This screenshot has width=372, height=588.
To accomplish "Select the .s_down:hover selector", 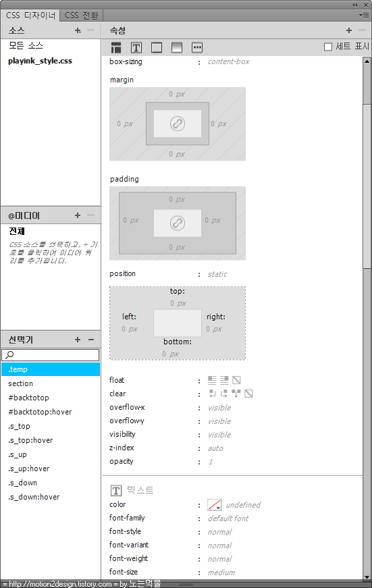I will pyautogui.click(x=51, y=497).
